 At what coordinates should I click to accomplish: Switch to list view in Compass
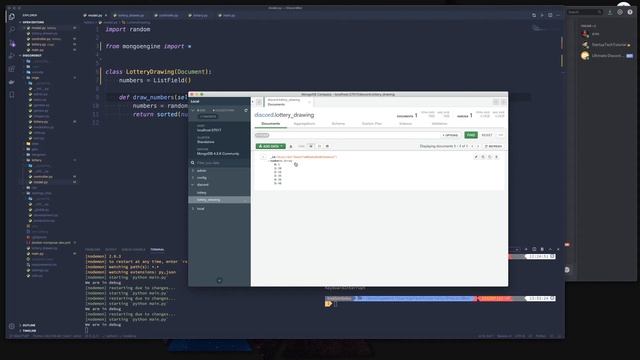point(311,146)
